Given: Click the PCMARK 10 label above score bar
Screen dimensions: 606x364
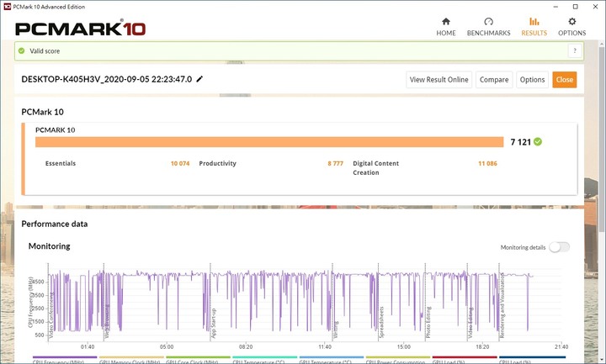Looking at the screenshot, I should point(55,129).
